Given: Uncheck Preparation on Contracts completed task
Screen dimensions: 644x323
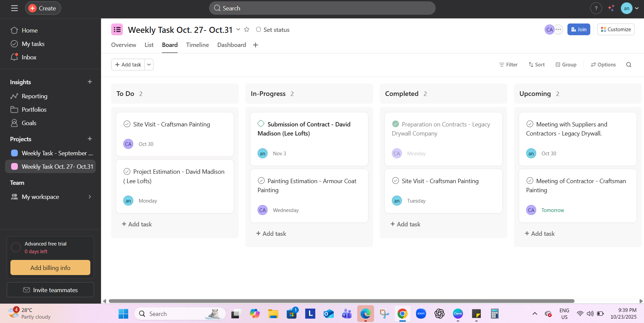Looking at the screenshot, I should pos(396,124).
